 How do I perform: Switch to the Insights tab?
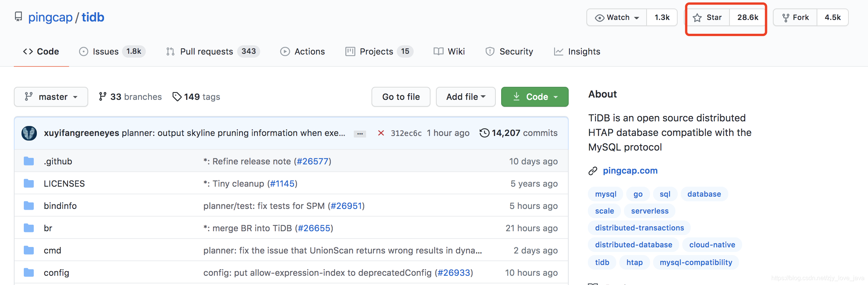click(577, 51)
